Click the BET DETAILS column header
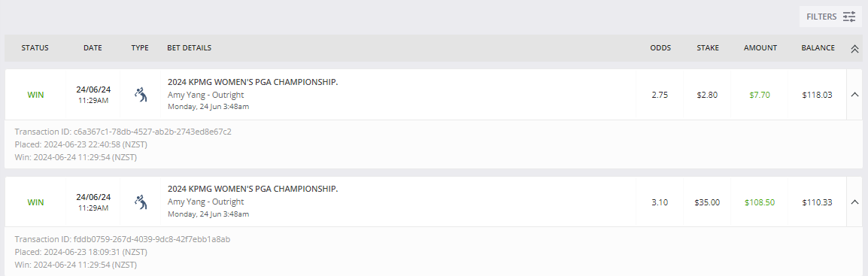This screenshot has height=276, width=868. point(189,48)
